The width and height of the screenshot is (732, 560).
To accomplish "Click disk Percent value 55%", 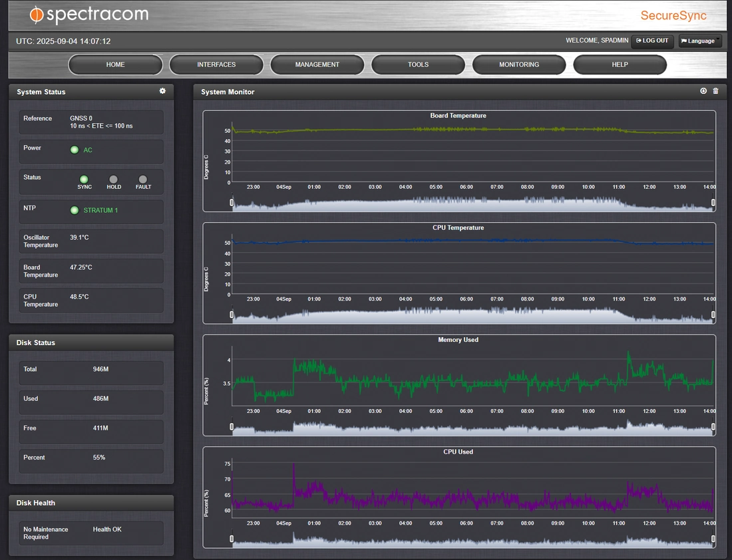I will (99, 458).
